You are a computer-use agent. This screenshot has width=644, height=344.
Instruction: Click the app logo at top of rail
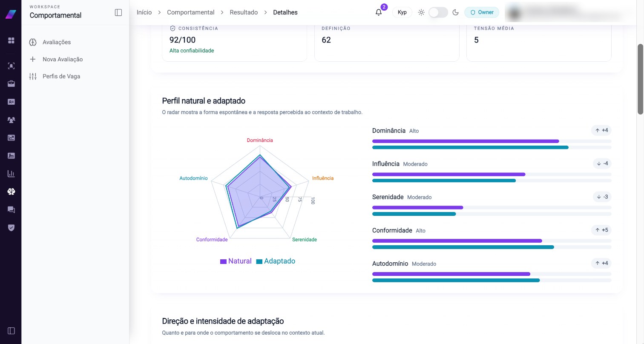pyautogui.click(x=11, y=14)
